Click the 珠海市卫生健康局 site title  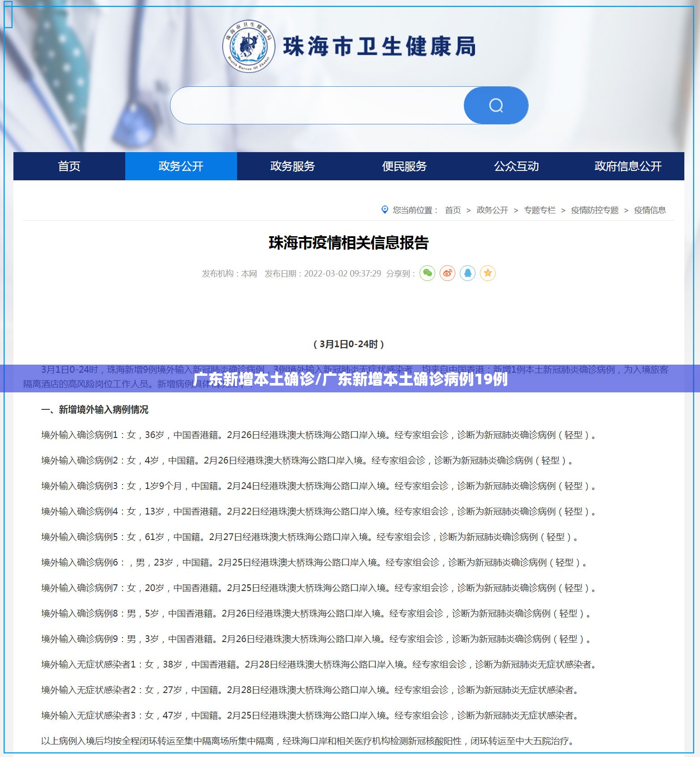click(379, 47)
